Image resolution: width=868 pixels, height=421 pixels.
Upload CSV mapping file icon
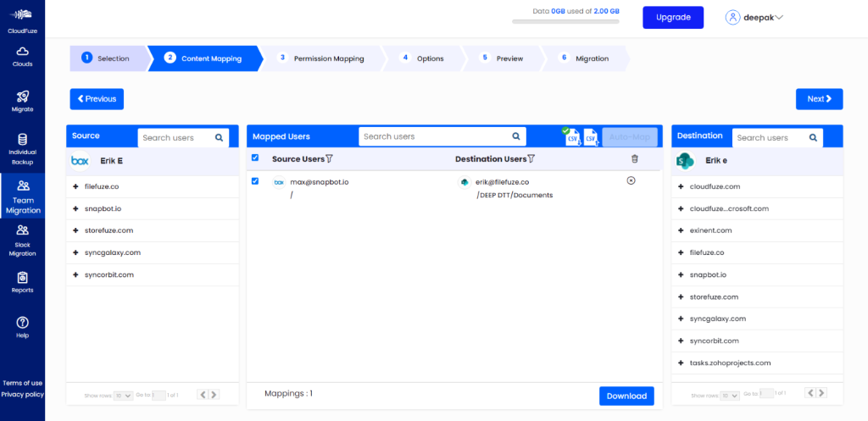(x=591, y=137)
